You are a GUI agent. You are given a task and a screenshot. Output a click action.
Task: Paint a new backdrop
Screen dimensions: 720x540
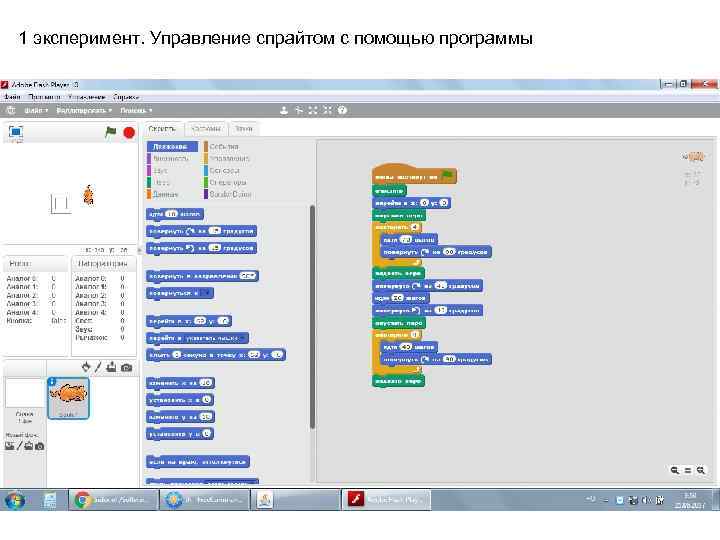(x=19, y=446)
